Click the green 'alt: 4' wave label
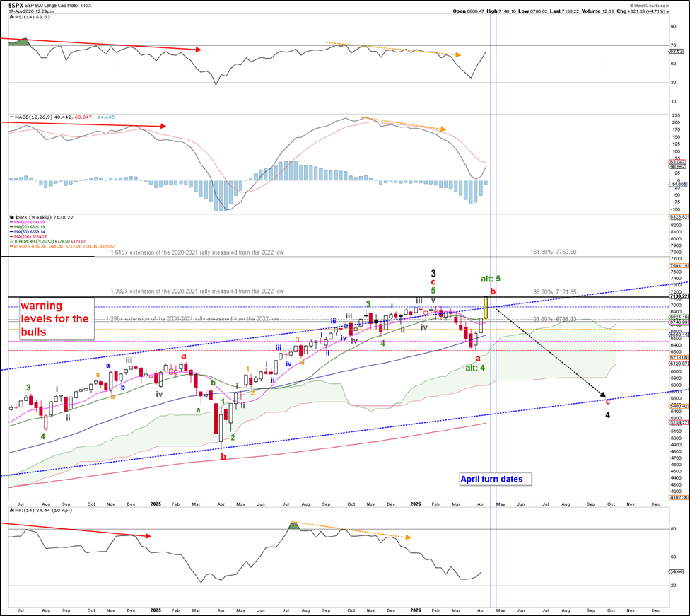The width and height of the screenshot is (690, 616). [475, 368]
